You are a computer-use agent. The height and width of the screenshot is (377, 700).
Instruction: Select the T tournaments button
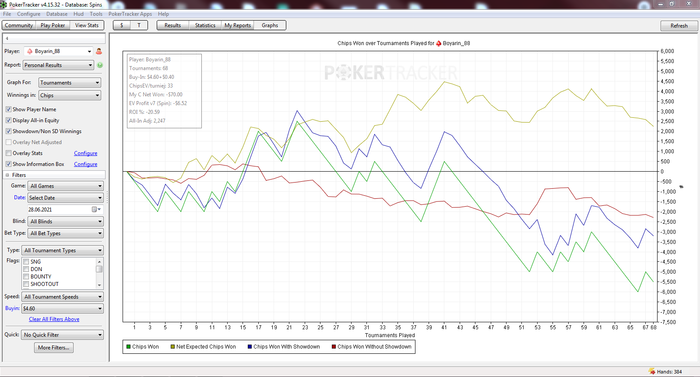click(139, 25)
